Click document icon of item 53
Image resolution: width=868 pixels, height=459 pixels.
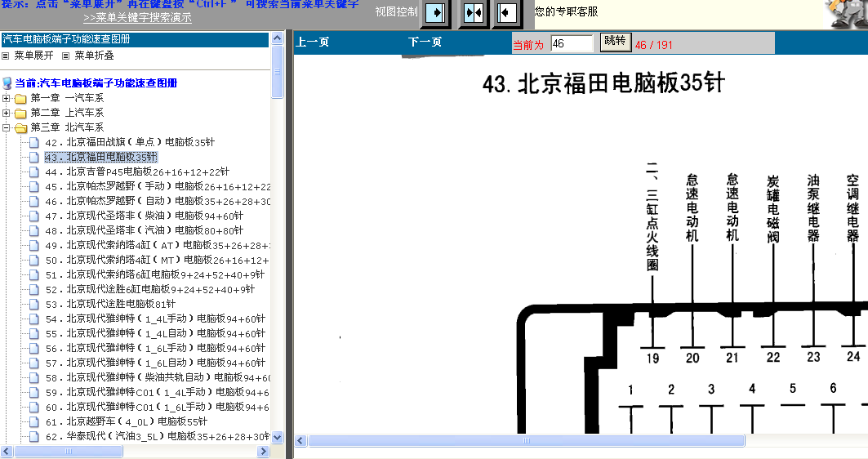point(34,304)
